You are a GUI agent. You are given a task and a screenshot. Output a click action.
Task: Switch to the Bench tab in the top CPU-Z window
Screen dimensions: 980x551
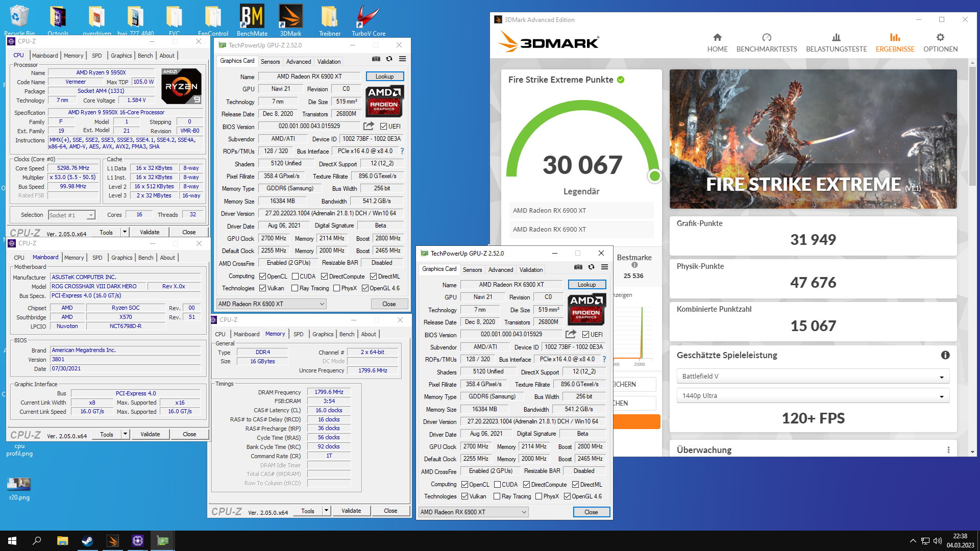click(145, 56)
